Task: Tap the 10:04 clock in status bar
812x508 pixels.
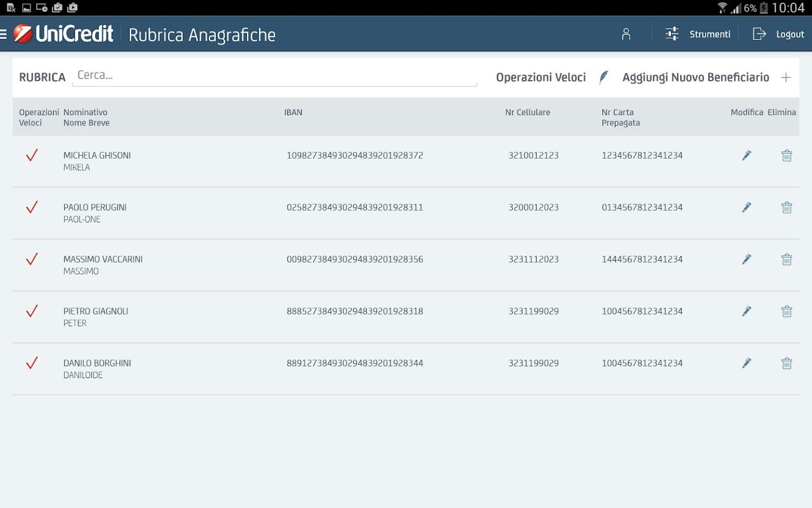Action: click(x=788, y=8)
